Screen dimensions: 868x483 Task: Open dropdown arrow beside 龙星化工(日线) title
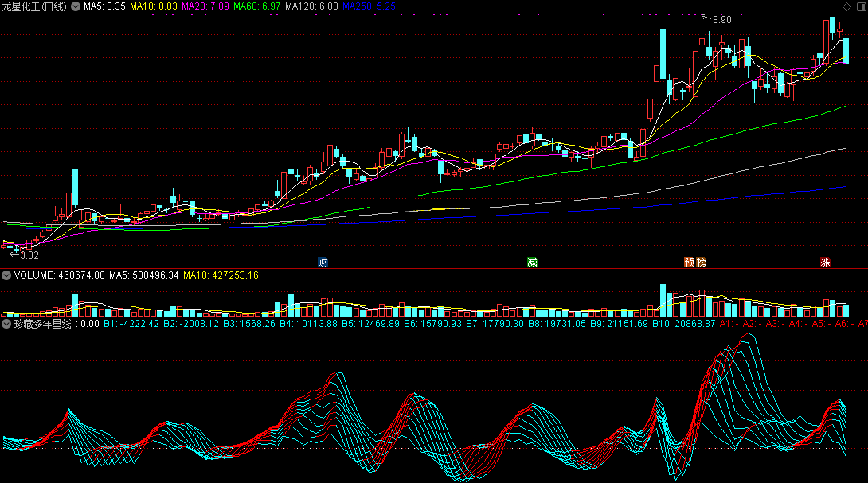click(x=76, y=6)
